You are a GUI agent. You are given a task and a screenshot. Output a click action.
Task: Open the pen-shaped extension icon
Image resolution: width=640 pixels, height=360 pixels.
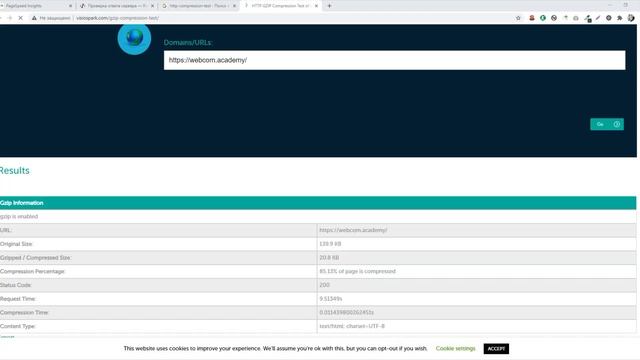click(x=598, y=18)
